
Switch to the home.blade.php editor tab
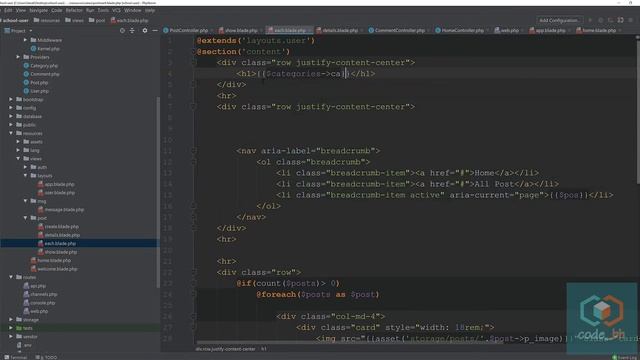click(598, 30)
